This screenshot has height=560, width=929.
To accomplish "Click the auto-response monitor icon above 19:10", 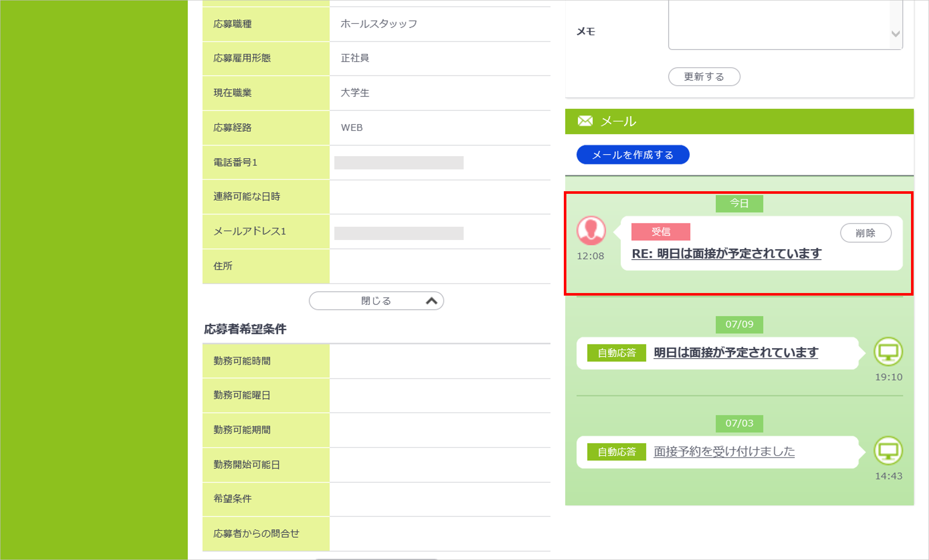I will tap(888, 352).
